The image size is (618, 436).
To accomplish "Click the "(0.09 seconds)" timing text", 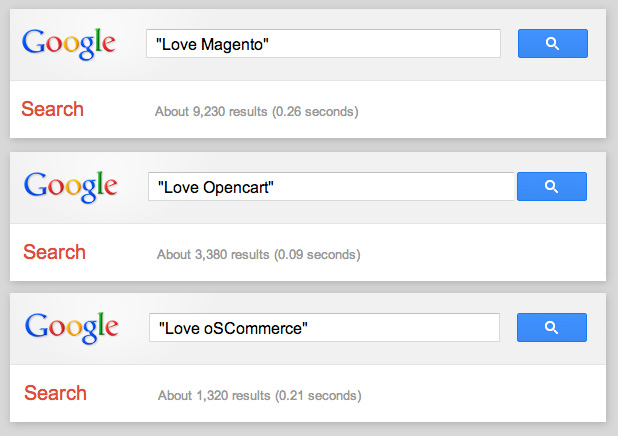I will pos(317,255).
